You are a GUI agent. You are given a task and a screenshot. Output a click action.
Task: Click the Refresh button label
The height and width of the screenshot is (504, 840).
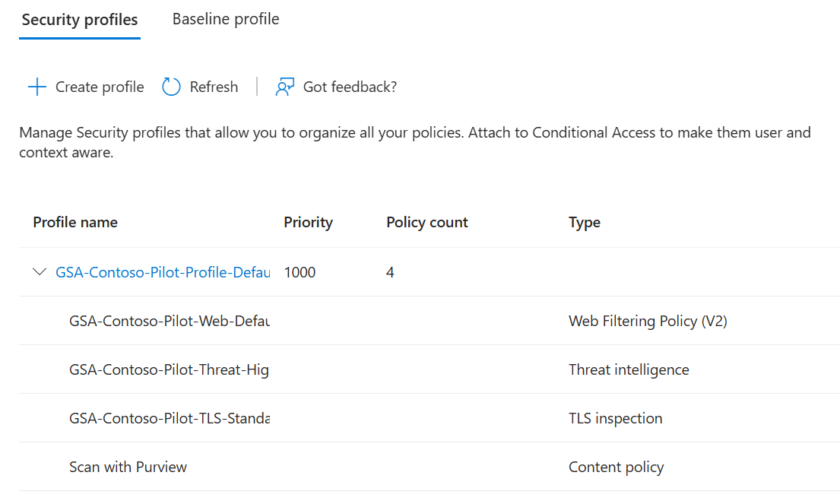pyautogui.click(x=214, y=87)
